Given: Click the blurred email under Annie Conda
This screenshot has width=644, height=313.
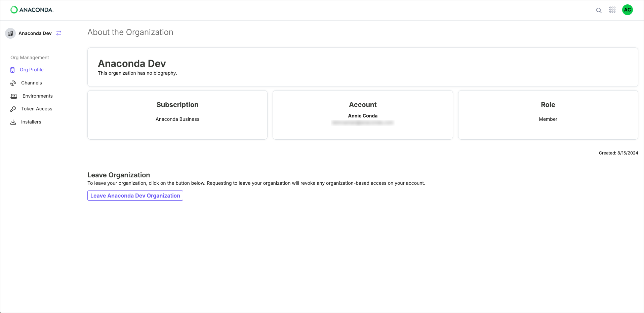Looking at the screenshot, I should (363, 123).
